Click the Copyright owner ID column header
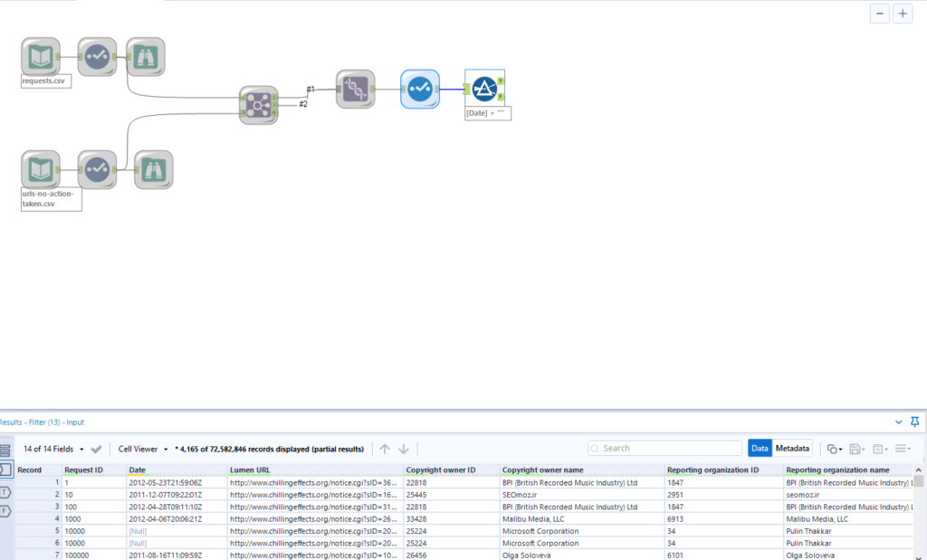This screenshot has width=927, height=560. [451, 470]
